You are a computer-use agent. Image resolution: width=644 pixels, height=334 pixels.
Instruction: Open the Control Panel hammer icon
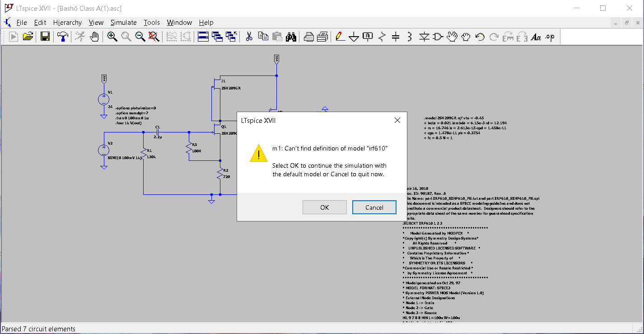pos(62,37)
